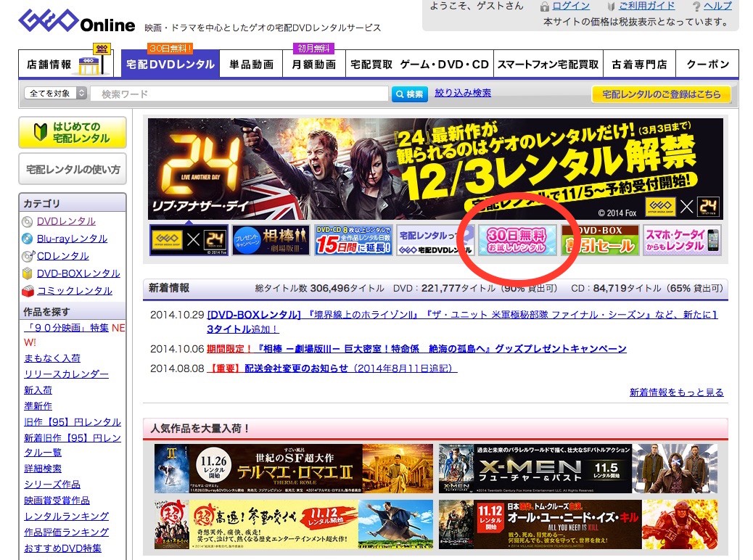The width and height of the screenshot is (753, 560).
Task: Open the 新着情報をもっと見る link
Action: 676,392
